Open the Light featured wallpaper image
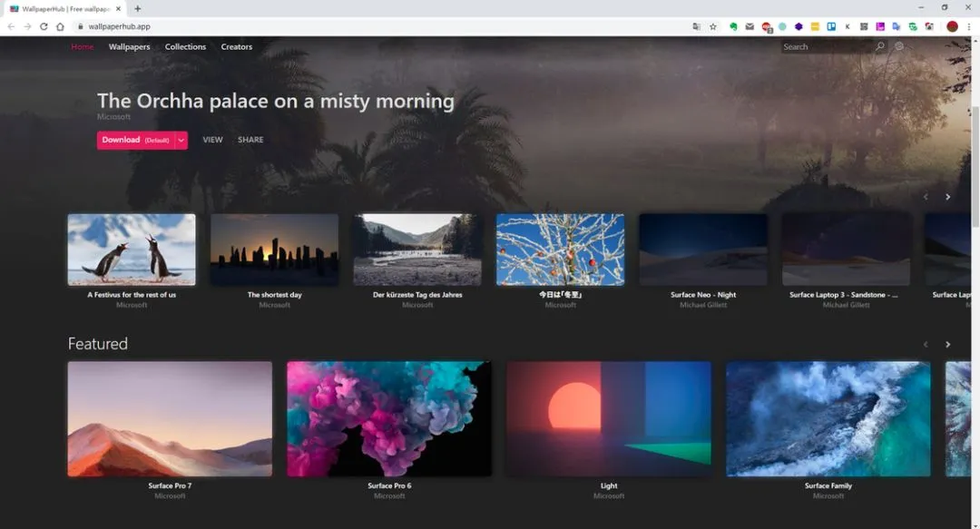 pos(609,419)
